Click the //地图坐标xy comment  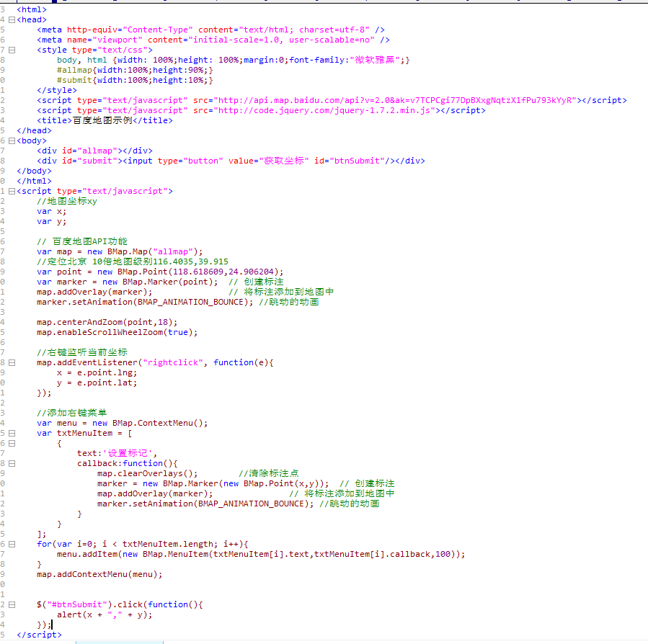tap(67, 201)
